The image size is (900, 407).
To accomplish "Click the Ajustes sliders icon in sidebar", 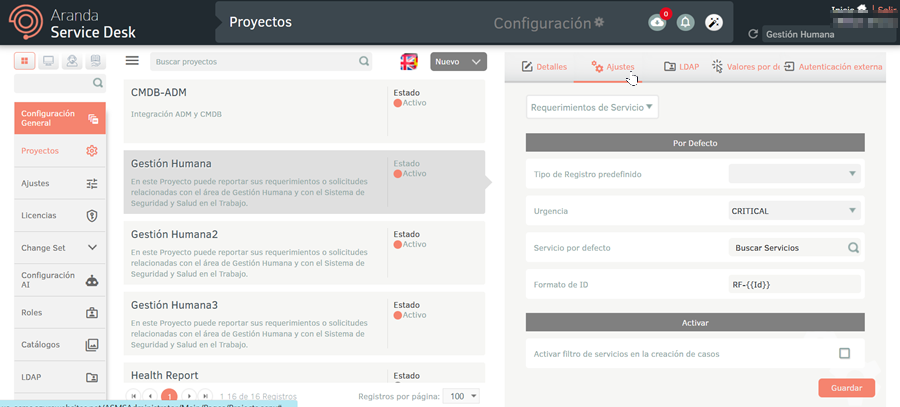I will (92, 184).
